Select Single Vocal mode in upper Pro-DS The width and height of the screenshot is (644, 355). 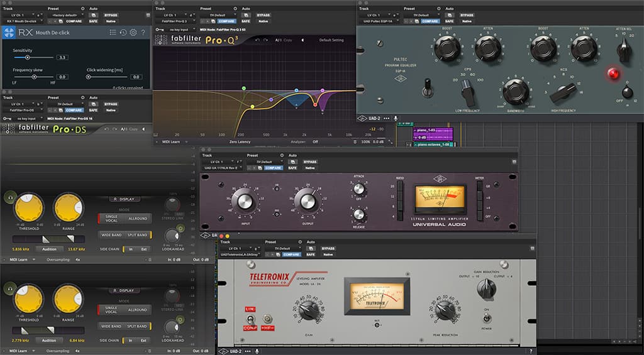111,218
